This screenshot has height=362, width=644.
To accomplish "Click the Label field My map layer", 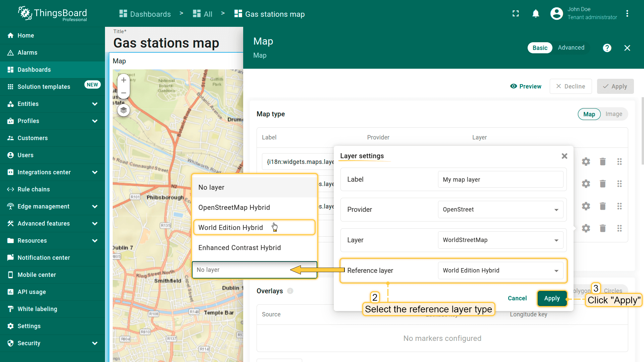I will pyautogui.click(x=500, y=180).
